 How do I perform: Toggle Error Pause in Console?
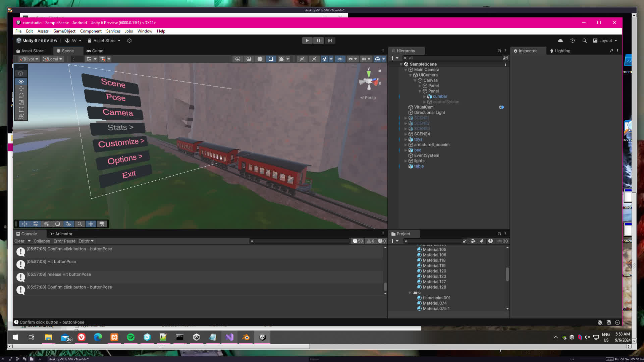point(64,241)
